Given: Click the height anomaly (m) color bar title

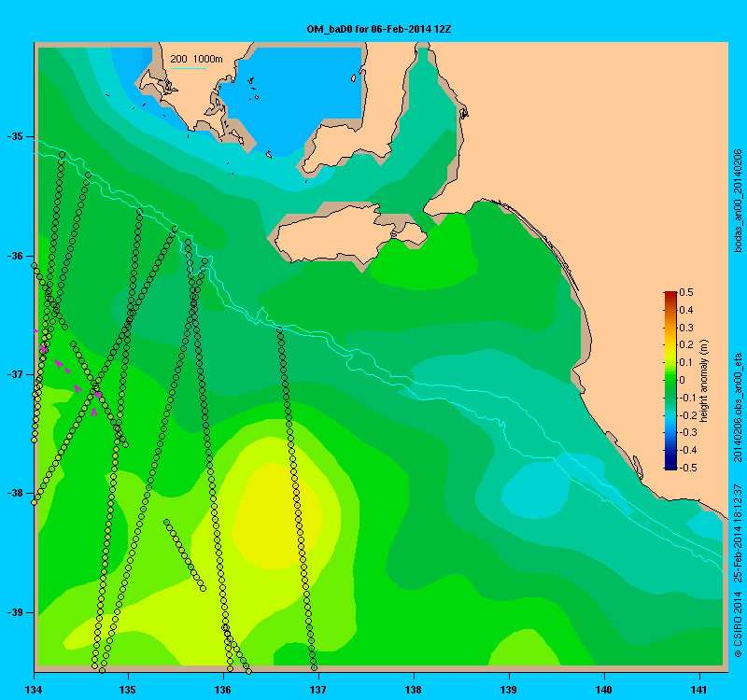Looking at the screenshot, I should [x=705, y=381].
